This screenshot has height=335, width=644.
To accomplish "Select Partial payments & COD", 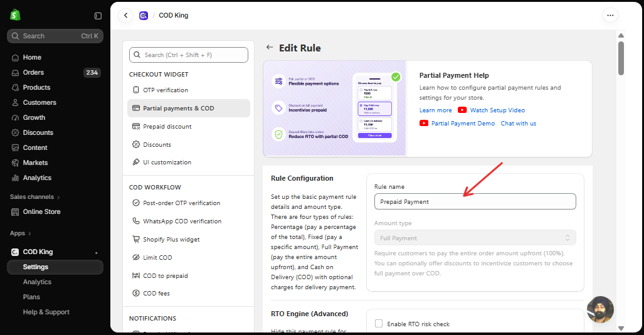I will point(189,108).
